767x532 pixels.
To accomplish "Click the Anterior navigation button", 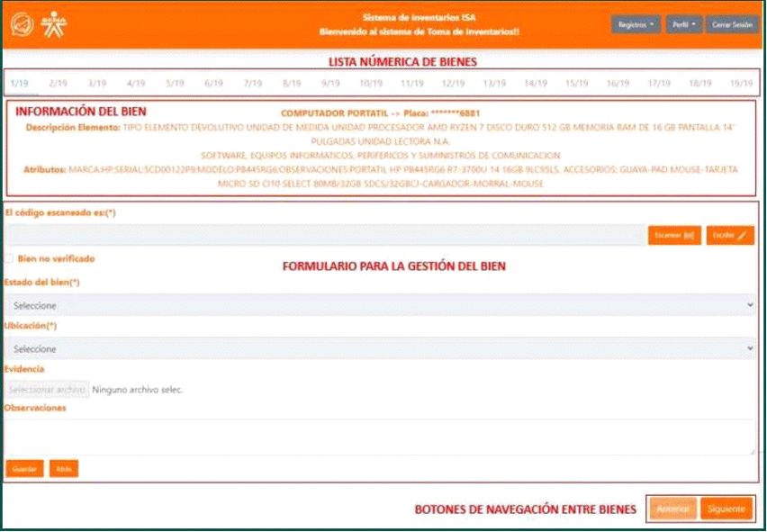I will (672, 509).
